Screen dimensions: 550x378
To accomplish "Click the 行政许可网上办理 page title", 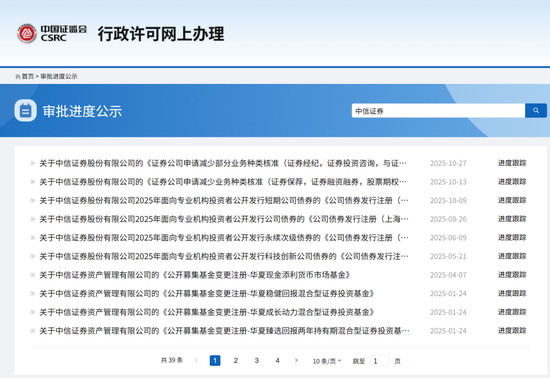I will tap(161, 34).
